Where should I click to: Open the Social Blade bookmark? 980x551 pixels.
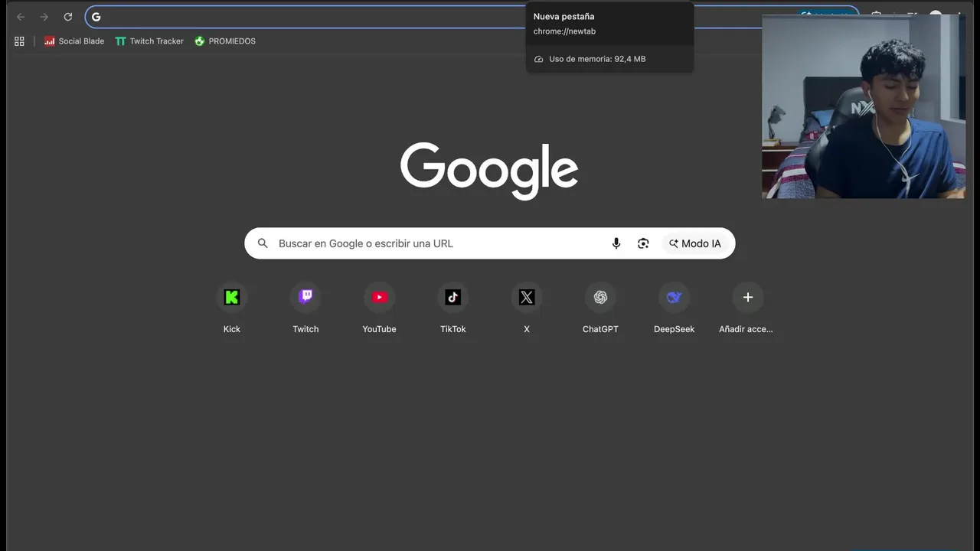74,41
